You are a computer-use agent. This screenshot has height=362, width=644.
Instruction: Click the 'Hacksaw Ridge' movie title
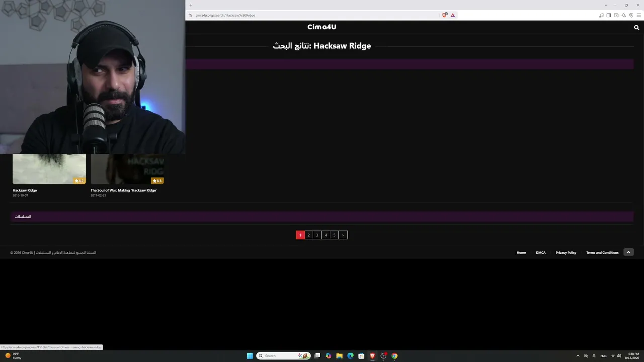(x=25, y=190)
